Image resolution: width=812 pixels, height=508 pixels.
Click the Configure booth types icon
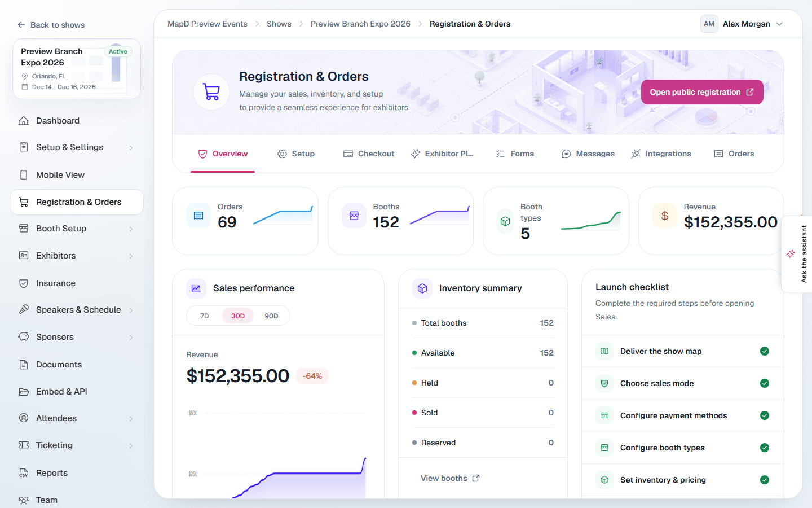[604, 448]
